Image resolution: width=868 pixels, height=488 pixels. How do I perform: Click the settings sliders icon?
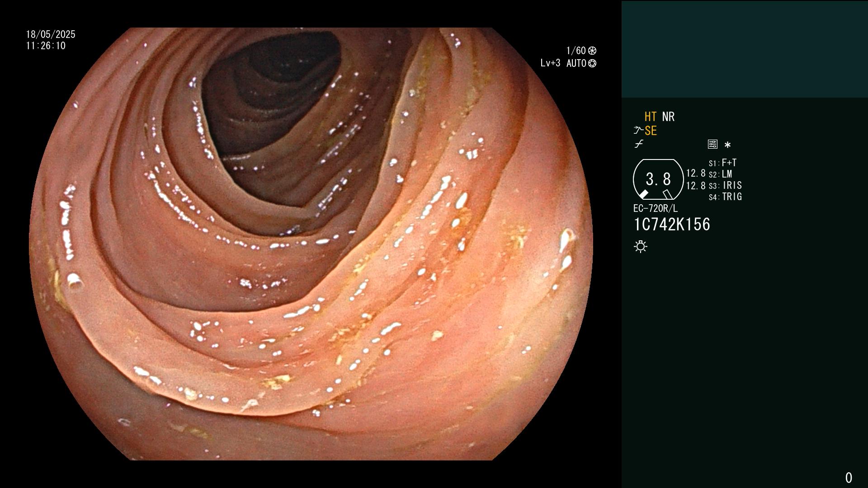click(712, 144)
